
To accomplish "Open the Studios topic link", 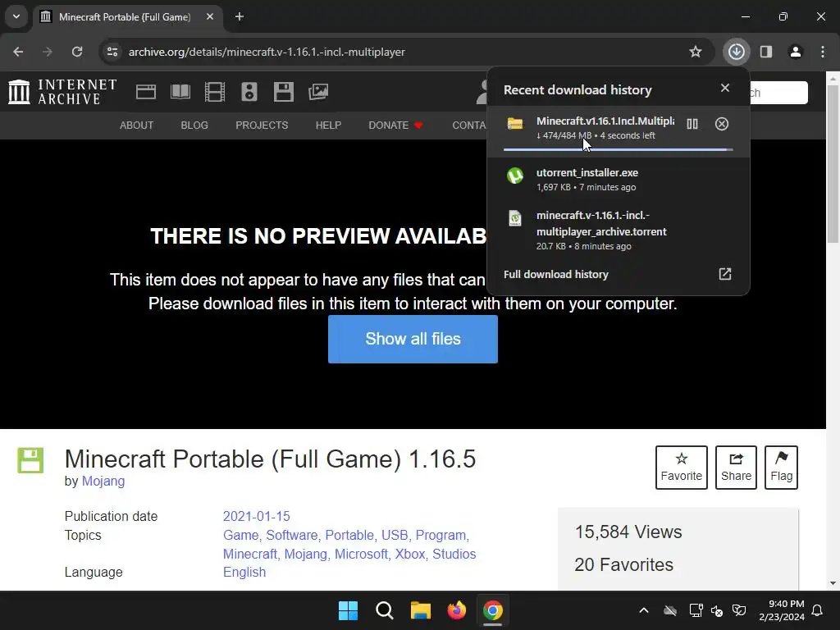I will (454, 554).
